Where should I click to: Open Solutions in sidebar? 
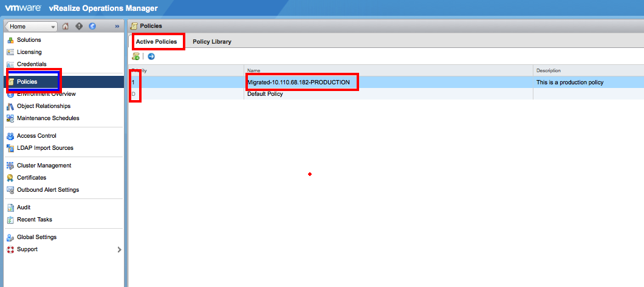29,40
